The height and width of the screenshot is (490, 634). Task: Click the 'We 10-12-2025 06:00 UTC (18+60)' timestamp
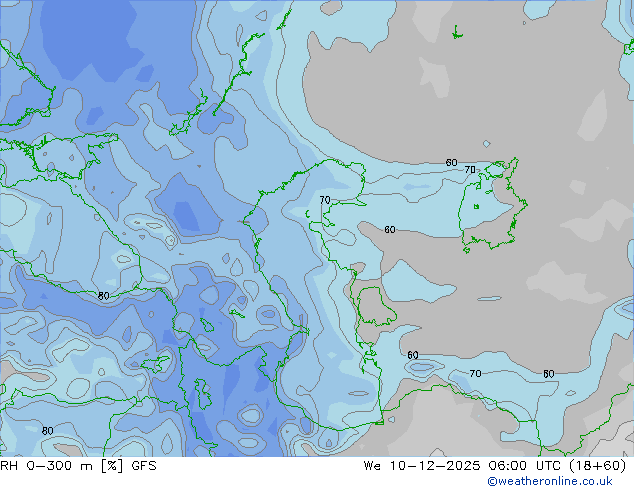(x=495, y=466)
